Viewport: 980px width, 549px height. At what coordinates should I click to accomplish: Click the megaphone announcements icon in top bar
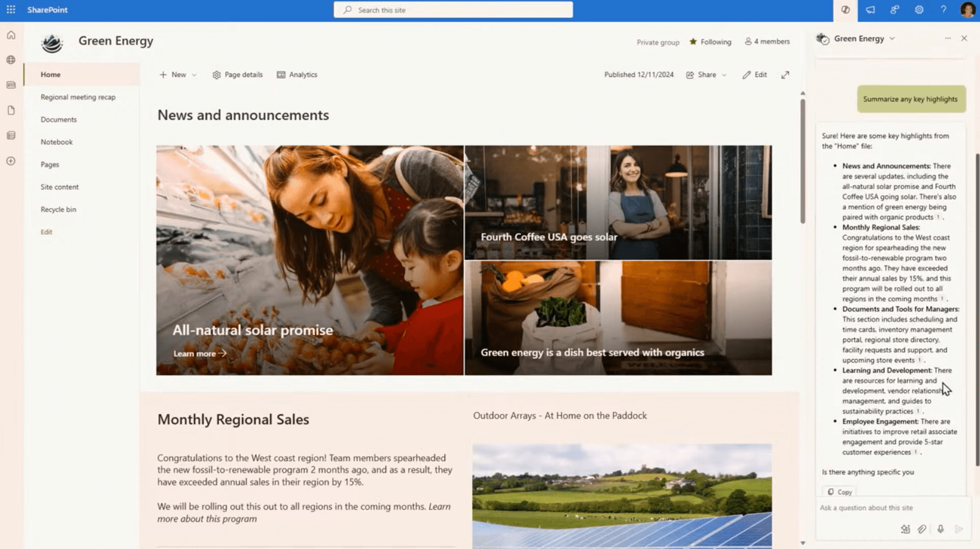coord(870,10)
